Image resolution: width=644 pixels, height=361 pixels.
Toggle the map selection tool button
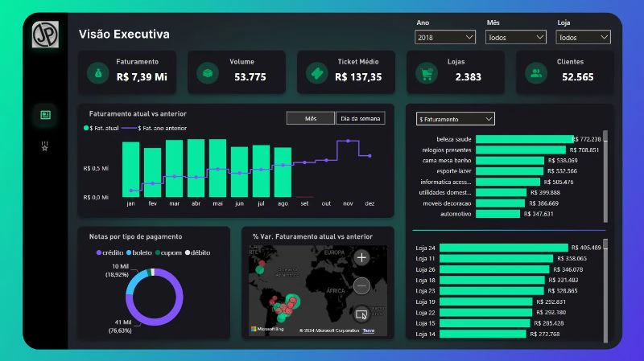tap(361, 314)
